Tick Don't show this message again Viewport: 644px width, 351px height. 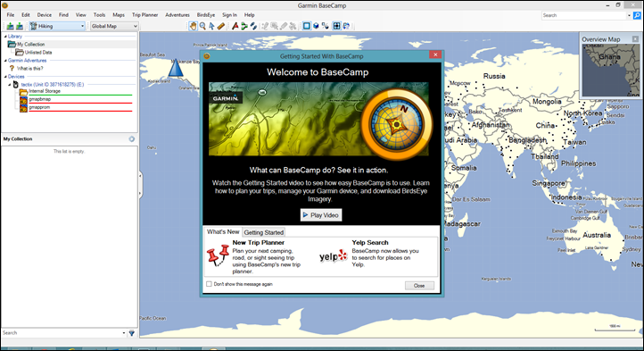[209, 284]
